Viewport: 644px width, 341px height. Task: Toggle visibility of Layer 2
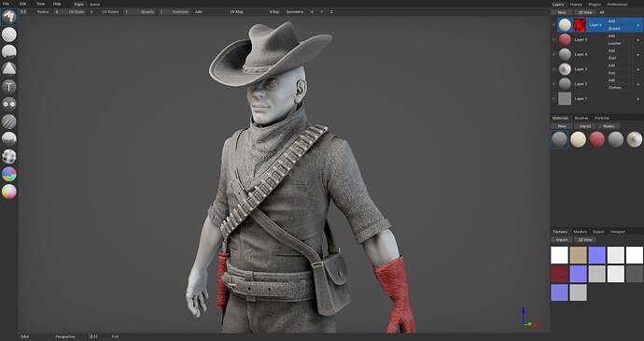[553, 84]
